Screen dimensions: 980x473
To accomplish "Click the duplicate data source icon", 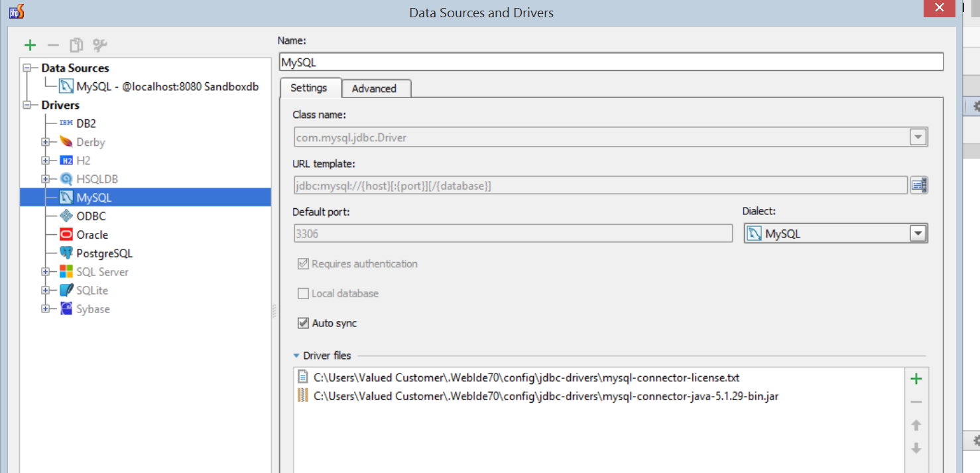I will click(76, 45).
